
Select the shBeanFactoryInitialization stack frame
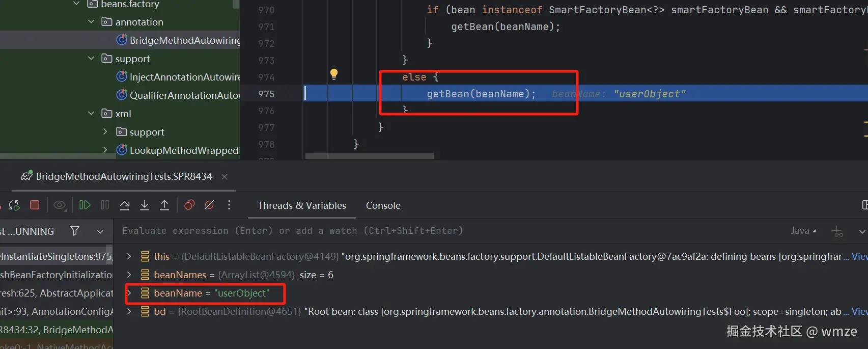pyautogui.click(x=57, y=275)
